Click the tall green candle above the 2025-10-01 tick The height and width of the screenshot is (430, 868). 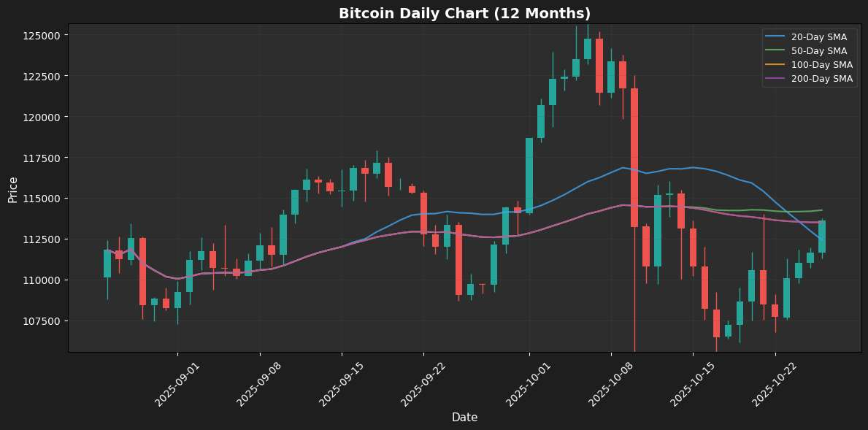coord(529,175)
